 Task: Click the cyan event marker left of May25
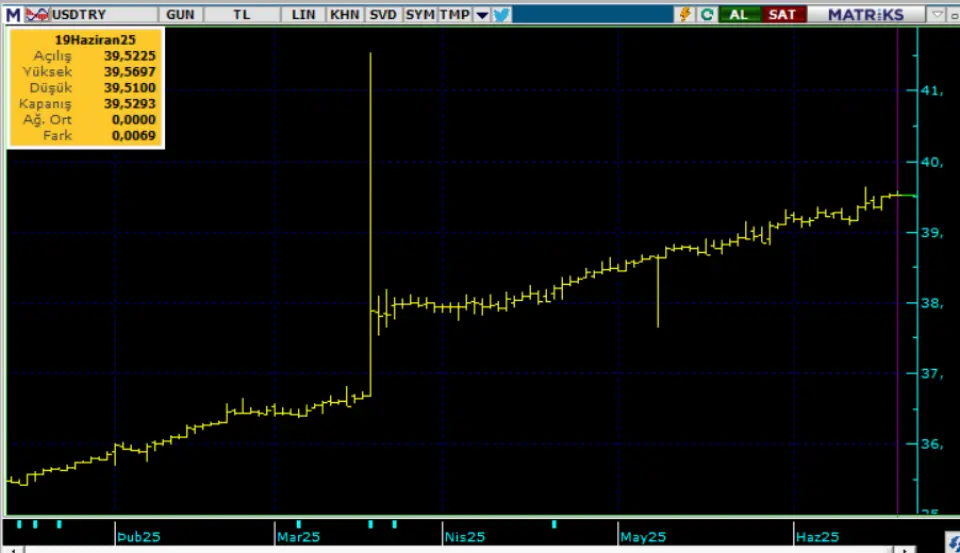click(x=554, y=524)
